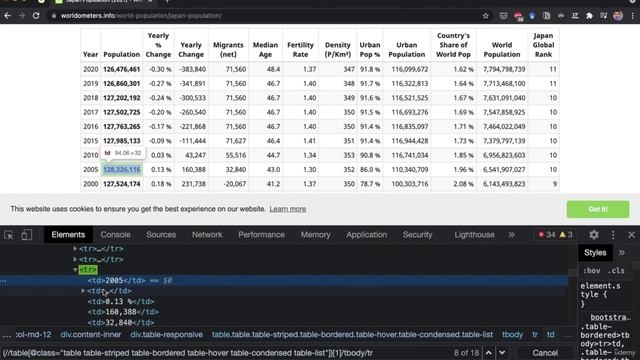Open the Sources tab
Image resolution: width=640 pixels, height=360 pixels.
click(161, 235)
